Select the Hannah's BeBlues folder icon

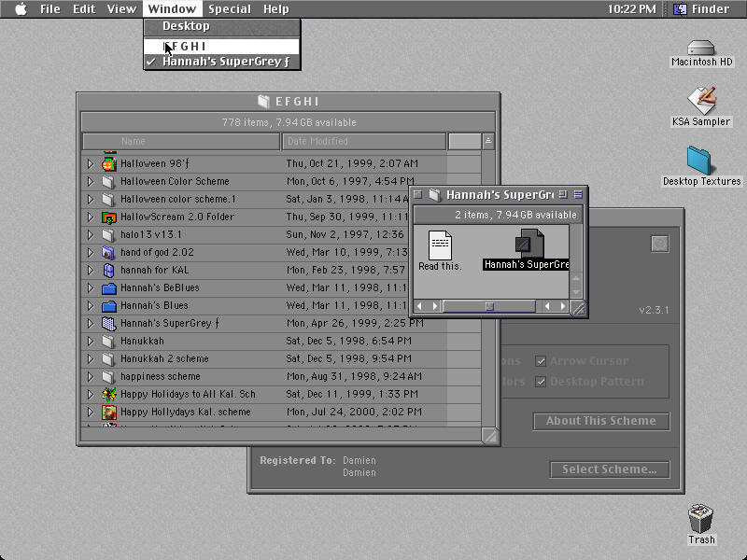109,288
